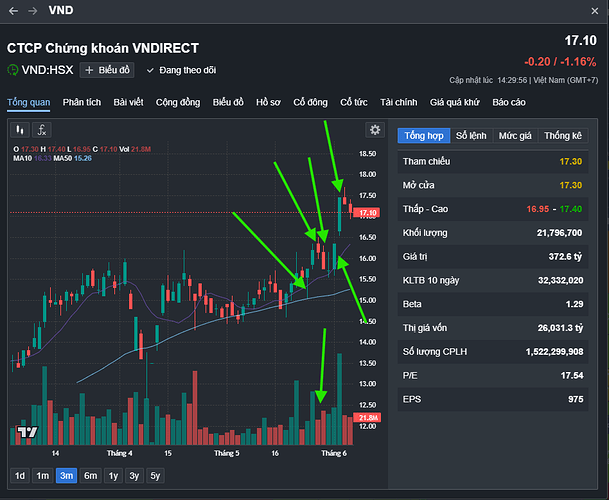The image size is (609, 500).
Task: Click the VND:HSX ticker symbol
Action: click(49, 70)
